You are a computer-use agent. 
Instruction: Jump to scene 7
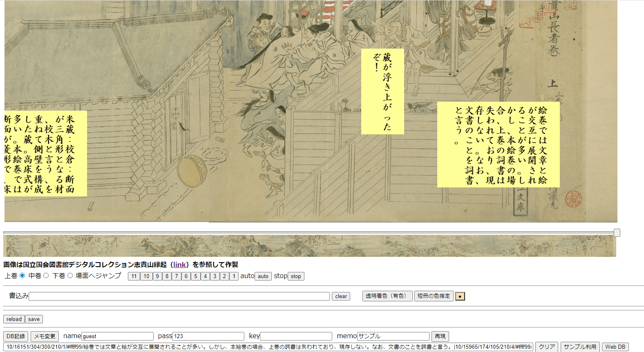click(177, 276)
